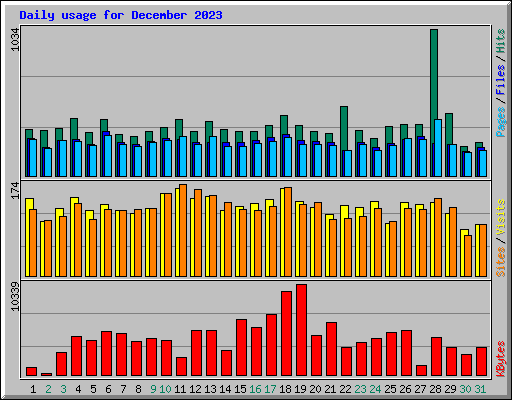Click the chart title 'Daily usage for December 2023'
Screen dimensions: 512x400
click(121, 15)
